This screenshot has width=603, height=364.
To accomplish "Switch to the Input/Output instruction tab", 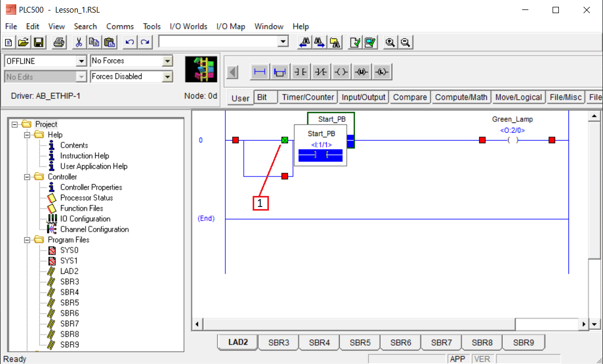I will click(x=363, y=97).
